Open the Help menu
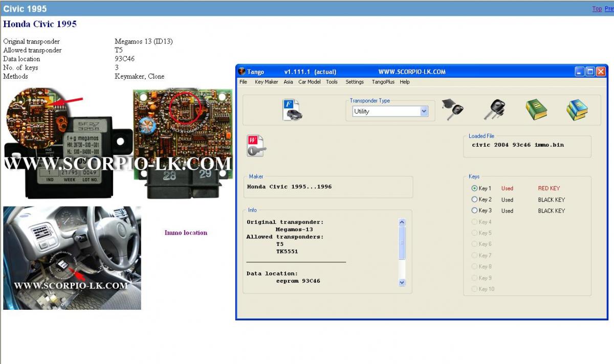This screenshot has height=364, width=614. (405, 82)
